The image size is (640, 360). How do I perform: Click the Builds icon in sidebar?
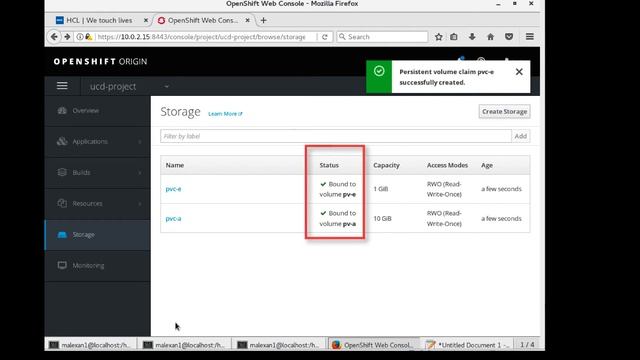[x=62, y=172]
